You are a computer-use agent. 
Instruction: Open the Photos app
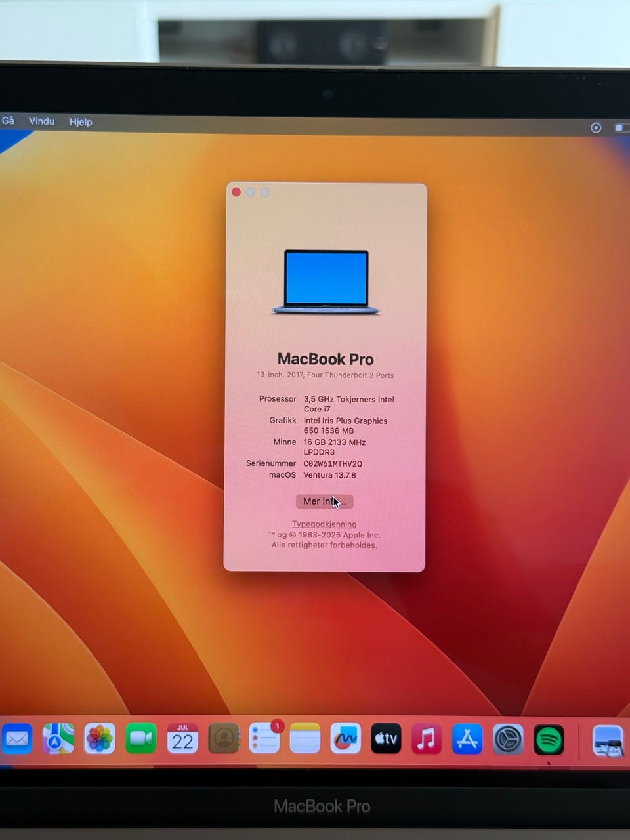tap(100, 739)
